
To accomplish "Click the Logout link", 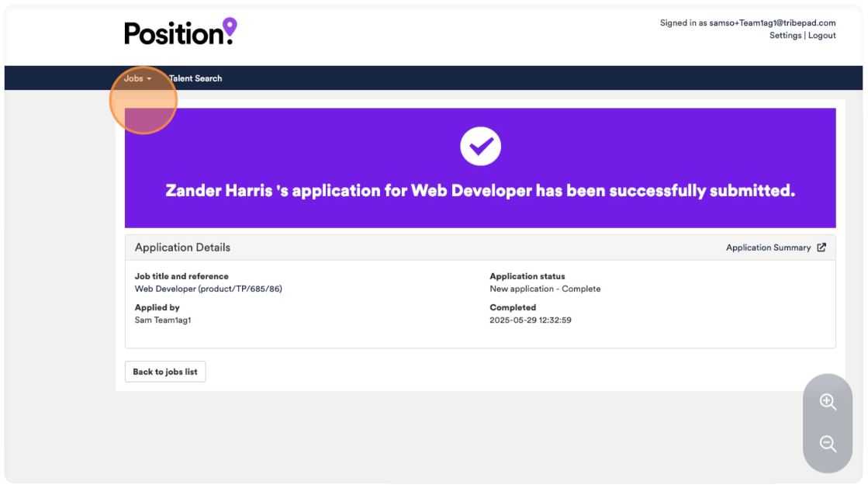I will click(821, 36).
